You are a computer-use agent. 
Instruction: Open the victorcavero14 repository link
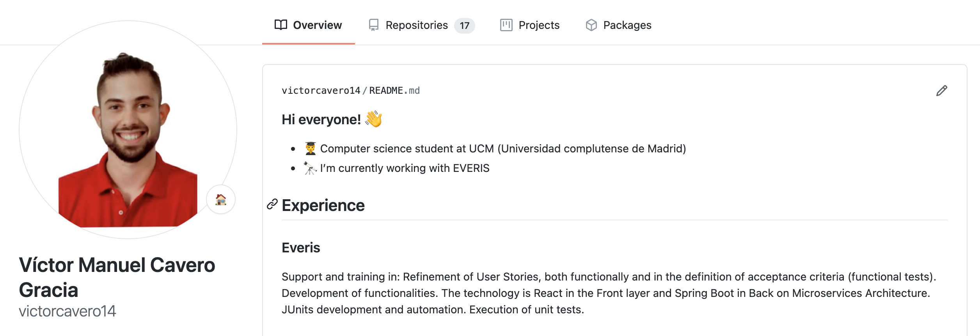(321, 91)
